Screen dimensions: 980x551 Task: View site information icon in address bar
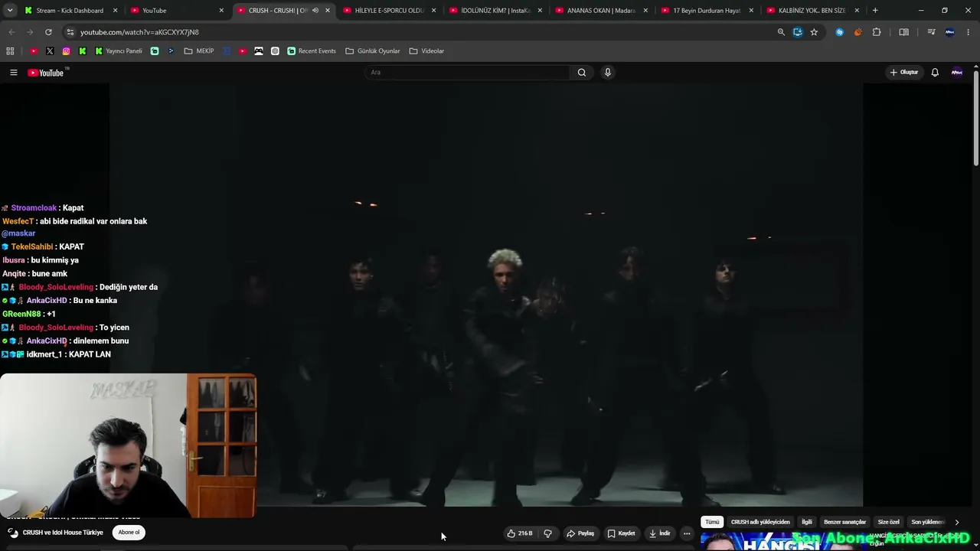click(70, 32)
